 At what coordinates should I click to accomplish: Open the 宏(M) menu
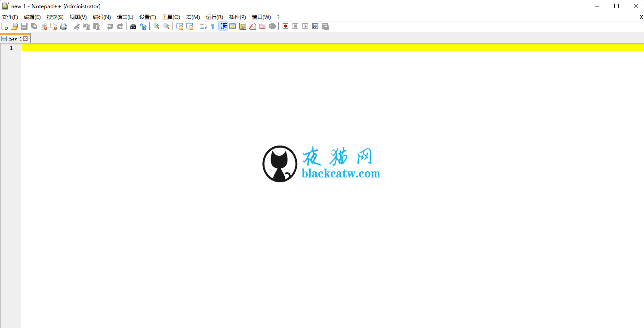(x=193, y=17)
